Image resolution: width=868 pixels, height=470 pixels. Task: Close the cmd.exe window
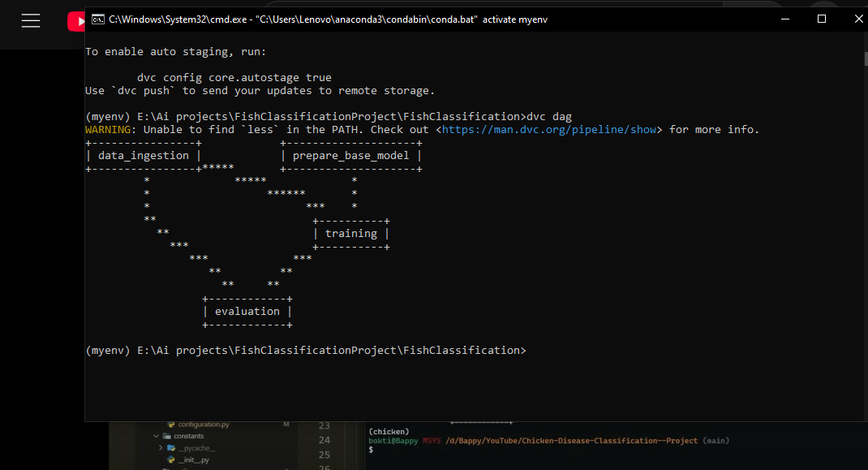tap(858, 19)
